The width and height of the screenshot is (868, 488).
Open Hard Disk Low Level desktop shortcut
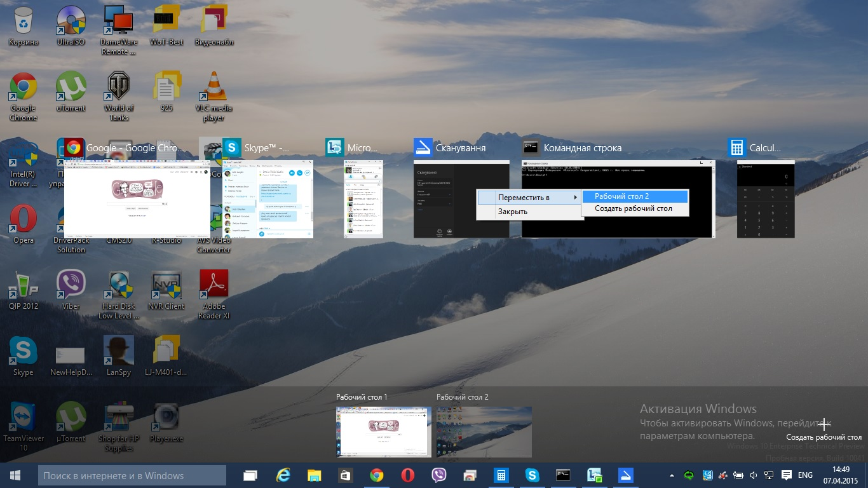(x=119, y=295)
